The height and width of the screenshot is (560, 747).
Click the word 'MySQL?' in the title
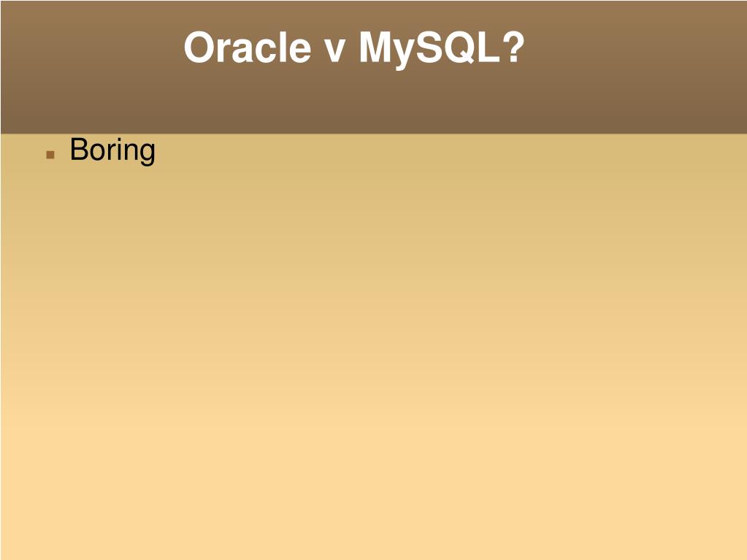tap(442, 49)
